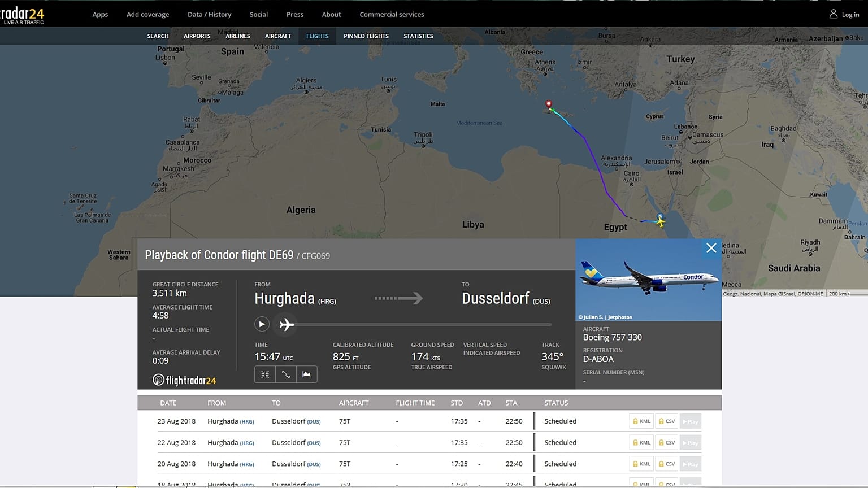The image size is (868, 488).
Task: Download CSV for 22 Aug 2018 flight
Action: pyautogui.click(x=667, y=443)
